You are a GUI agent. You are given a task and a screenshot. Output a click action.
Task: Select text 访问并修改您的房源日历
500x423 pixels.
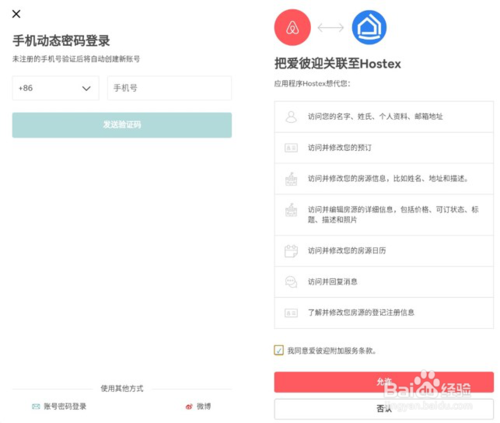(347, 251)
